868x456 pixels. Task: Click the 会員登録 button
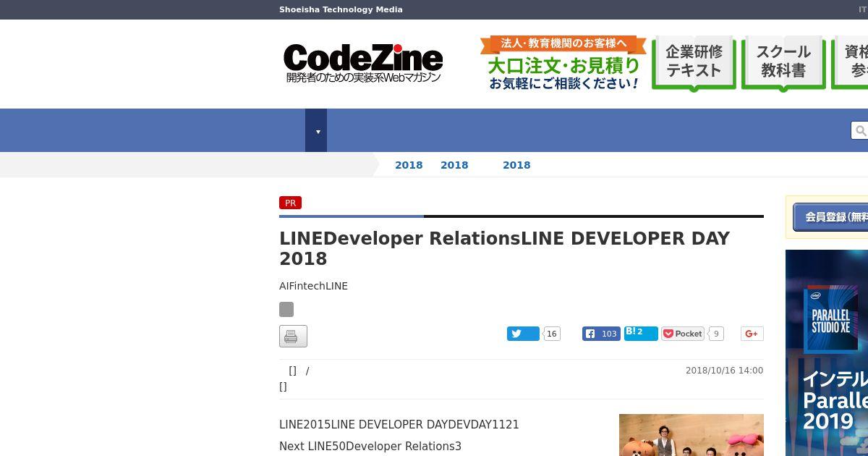click(x=830, y=216)
